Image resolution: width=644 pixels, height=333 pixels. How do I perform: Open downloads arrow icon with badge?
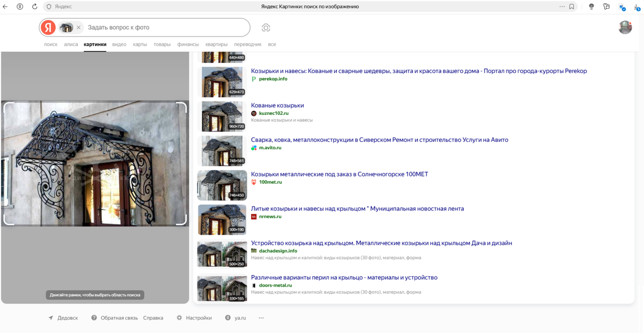point(636,7)
